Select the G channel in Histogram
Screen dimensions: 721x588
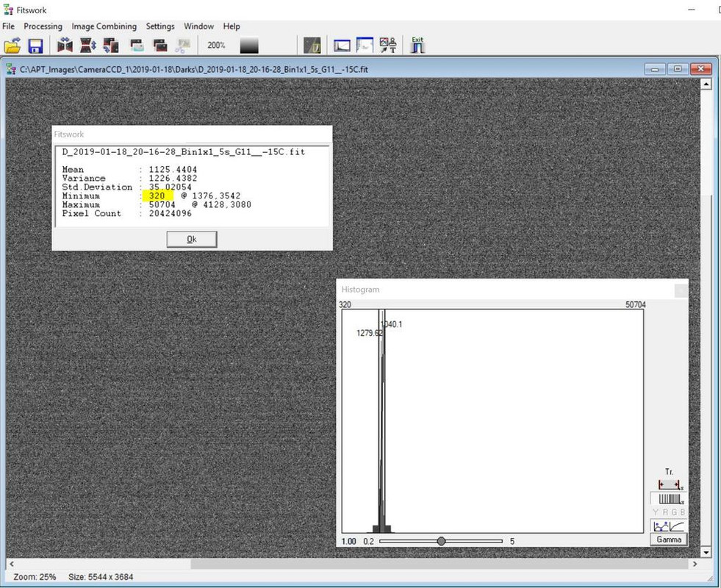tap(674, 512)
